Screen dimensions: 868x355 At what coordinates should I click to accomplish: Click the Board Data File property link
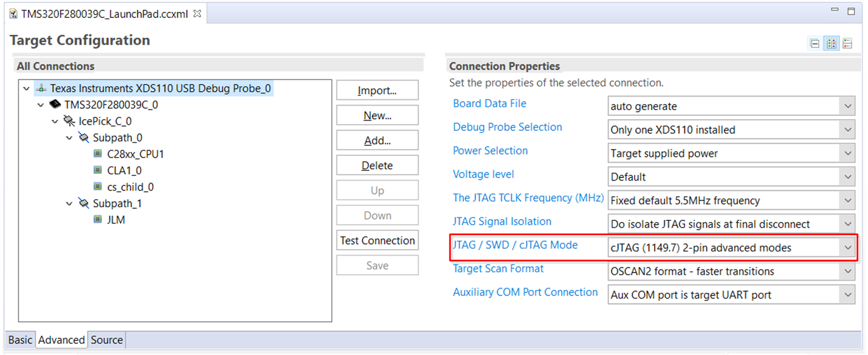pyautogui.click(x=489, y=104)
